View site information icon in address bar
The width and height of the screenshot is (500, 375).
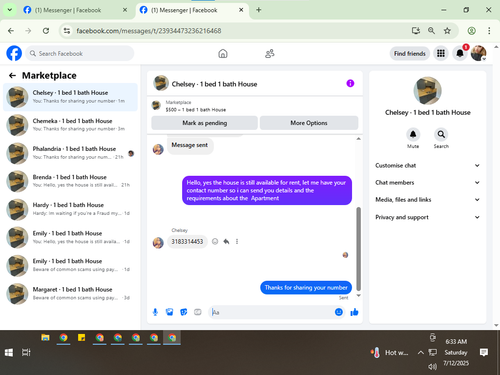(67, 31)
